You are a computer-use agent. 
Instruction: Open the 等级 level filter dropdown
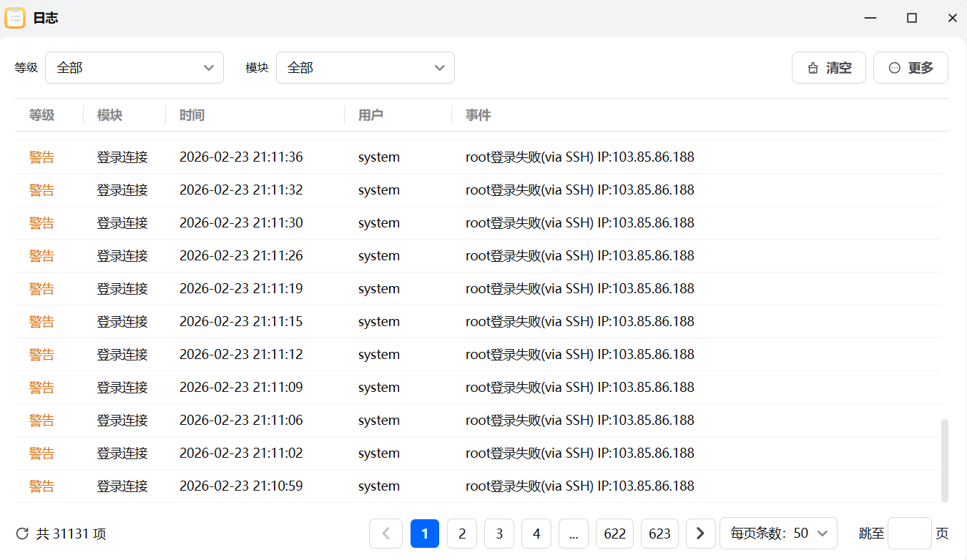tap(134, 67)
